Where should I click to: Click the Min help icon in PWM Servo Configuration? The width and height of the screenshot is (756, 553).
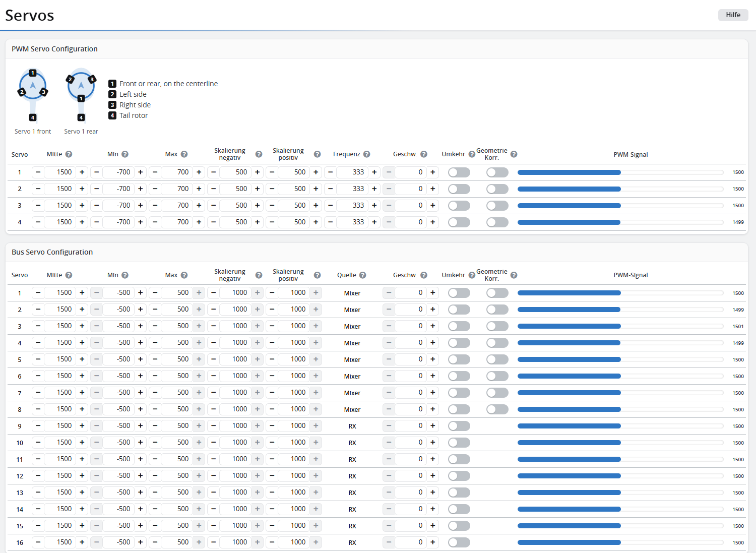[125, 154]
